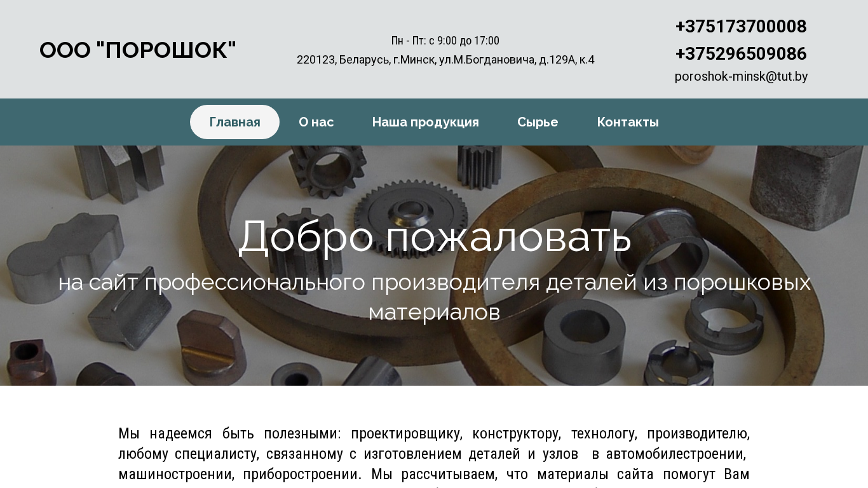Click the Минск street address in the header

point(445,60)
